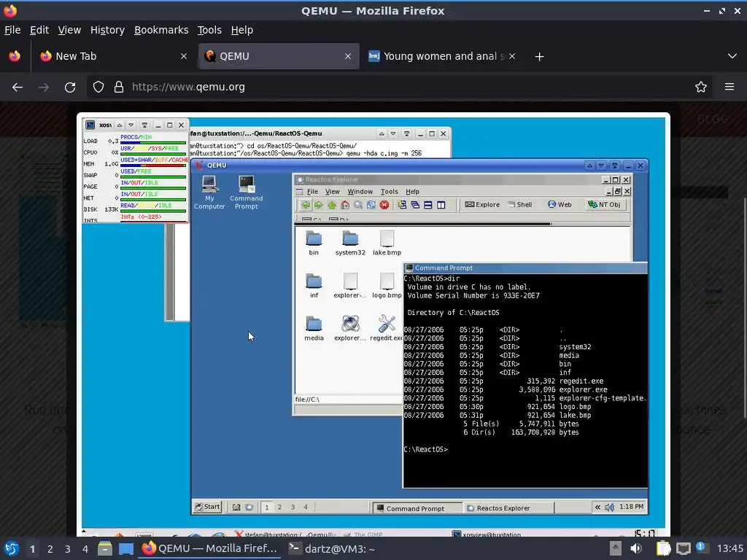Click the Command Prompt window title bar

click(x=525, y=268)
